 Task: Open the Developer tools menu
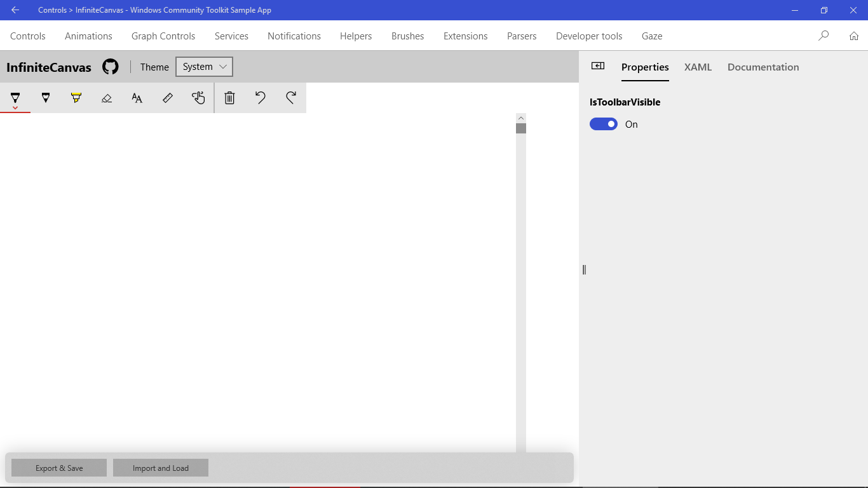[x=589, y=36]
